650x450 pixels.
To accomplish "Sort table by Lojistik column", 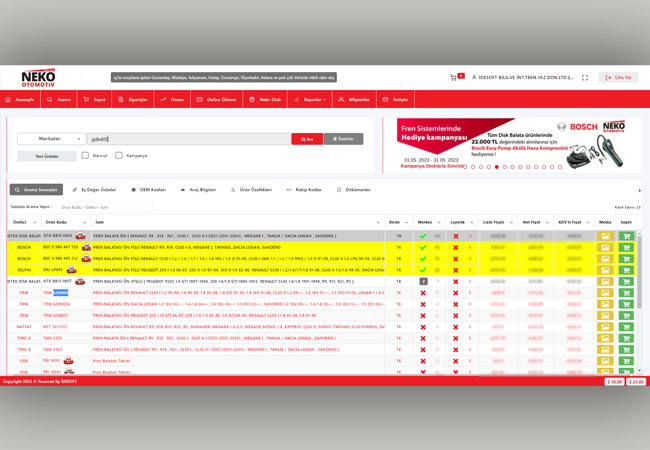I will [462, 223].
